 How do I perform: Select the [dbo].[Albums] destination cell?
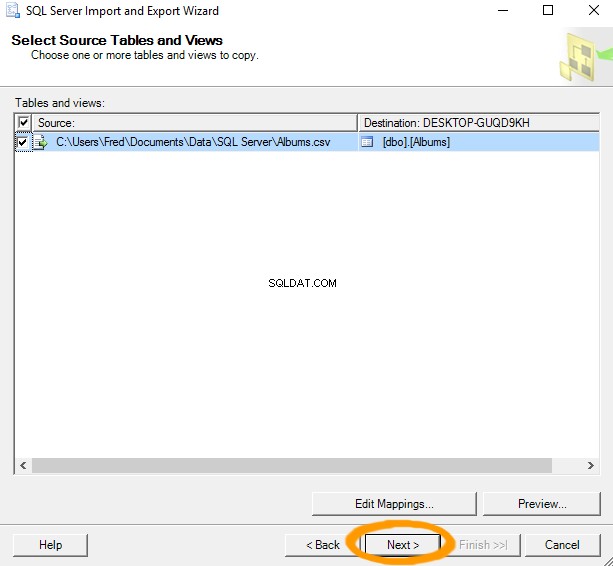[x=479, y=142]
